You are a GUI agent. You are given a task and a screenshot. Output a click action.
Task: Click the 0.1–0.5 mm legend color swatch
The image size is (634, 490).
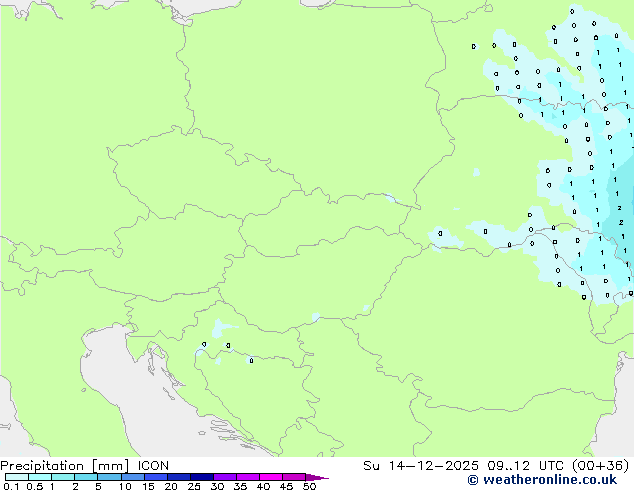(x=17, y=477)
